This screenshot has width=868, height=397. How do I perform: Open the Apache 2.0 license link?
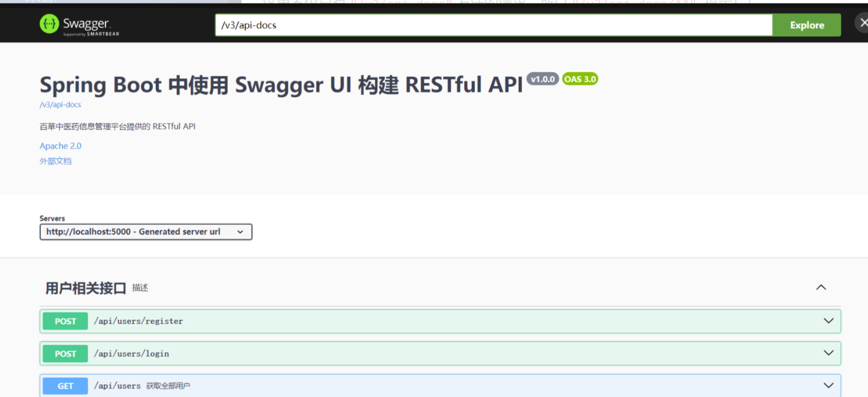click(x=60, y=146)
